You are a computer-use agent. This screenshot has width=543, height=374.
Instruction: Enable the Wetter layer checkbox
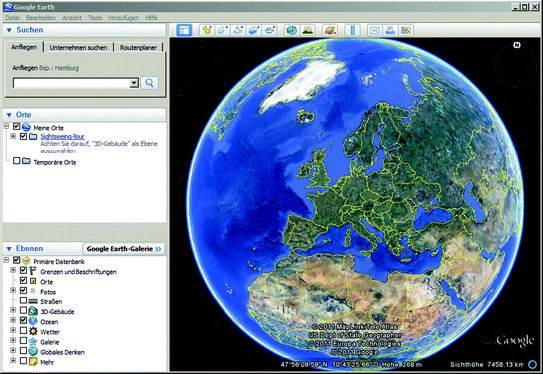pos(23,330)
